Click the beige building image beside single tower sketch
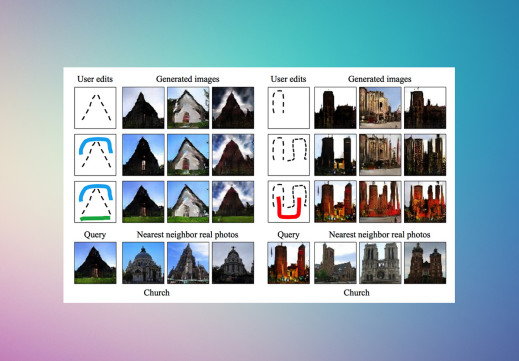The height and width of the screenshot is (361, 519). point(380,108)
